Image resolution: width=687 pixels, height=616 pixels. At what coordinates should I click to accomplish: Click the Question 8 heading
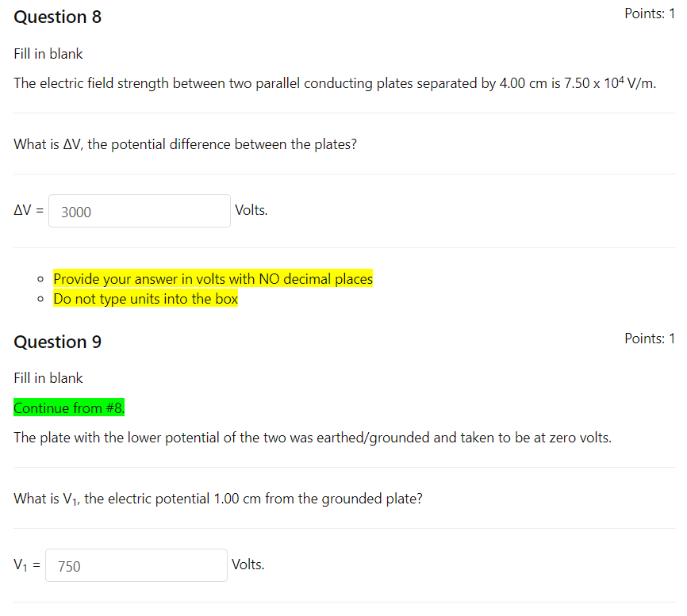pyautogui.click(x=57, y=17)
